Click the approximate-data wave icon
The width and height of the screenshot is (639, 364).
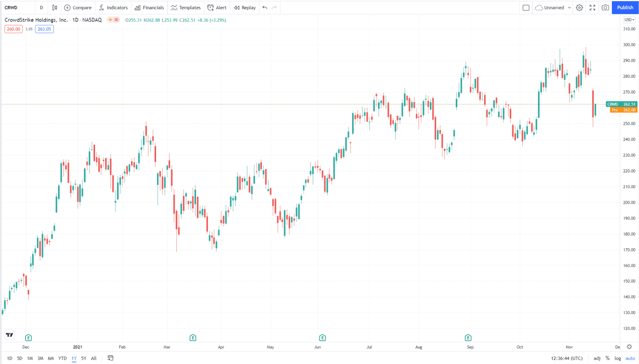(116, 20)
